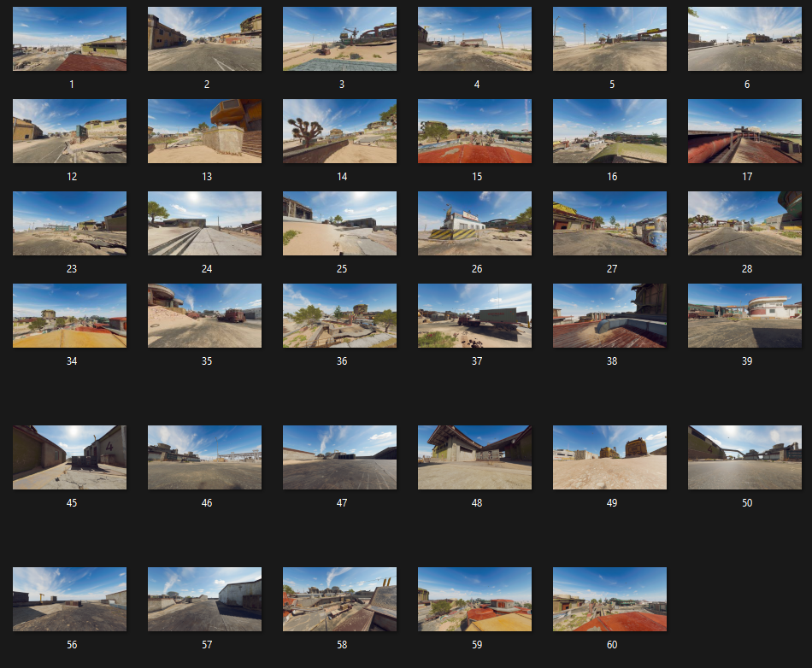Choose thumbnail image 16

pos(610,131)
